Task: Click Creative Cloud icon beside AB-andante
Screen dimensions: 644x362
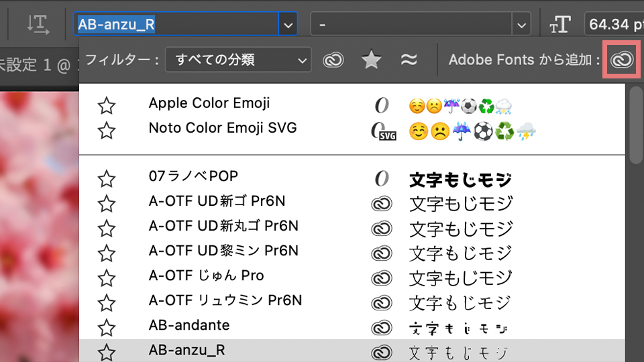Action: click(x=381, y=328)
